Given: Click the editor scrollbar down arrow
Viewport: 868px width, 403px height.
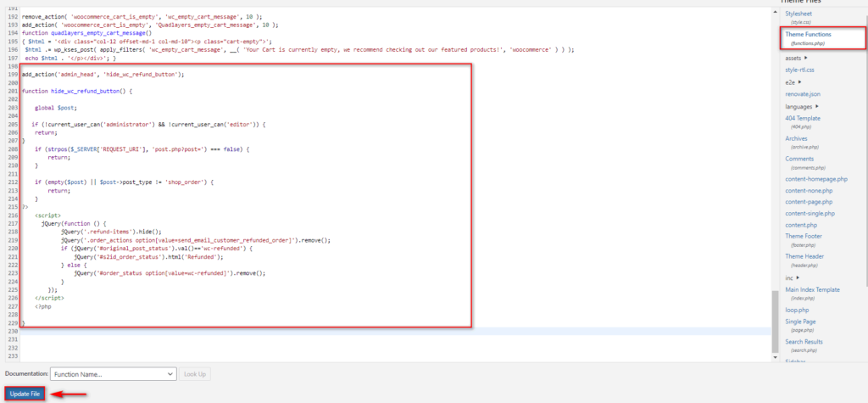Looking at the screenshot, I should click(775, 358).
